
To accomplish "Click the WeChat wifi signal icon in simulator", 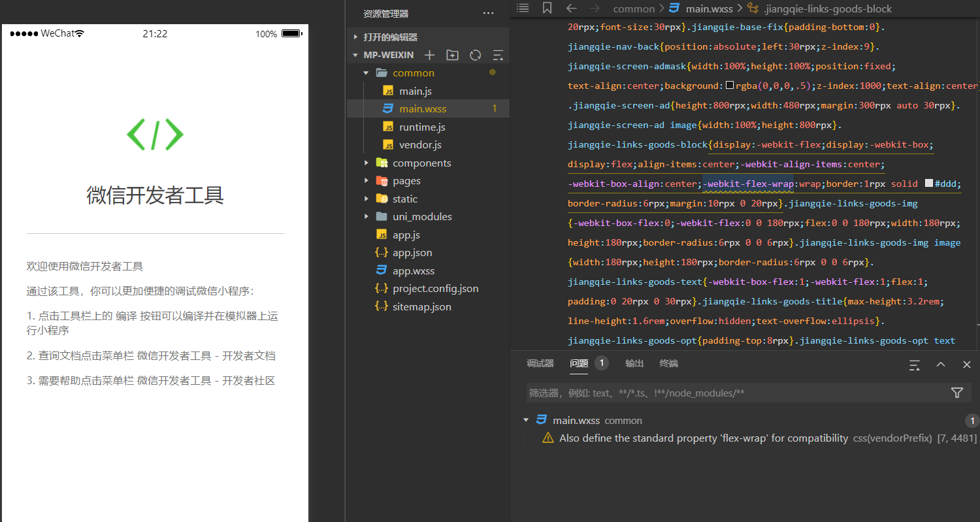I will [x=80, y=33].
